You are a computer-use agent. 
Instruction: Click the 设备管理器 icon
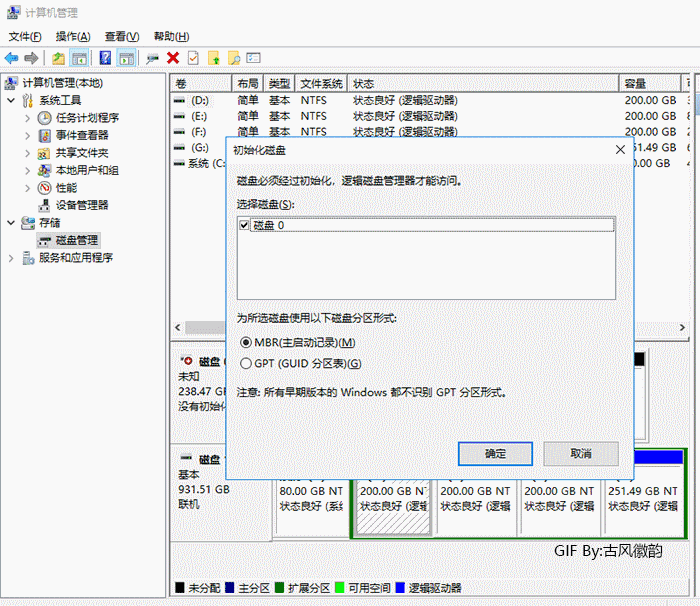click(44, 205)
